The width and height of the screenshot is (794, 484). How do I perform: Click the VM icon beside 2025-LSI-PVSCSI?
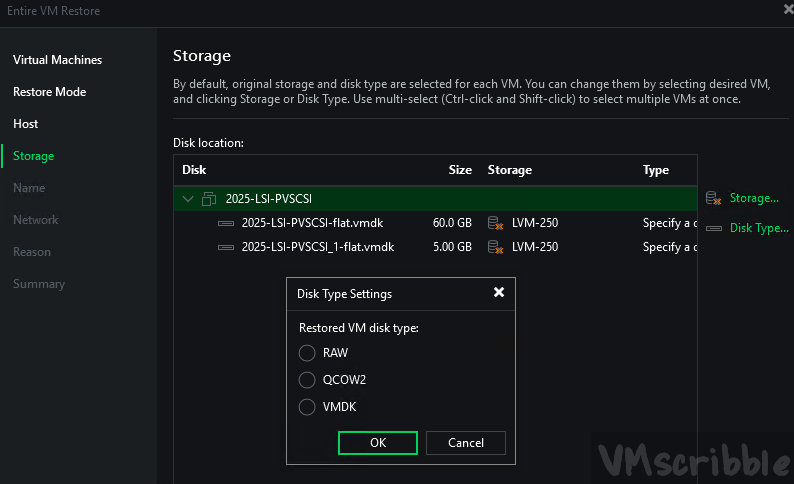coord(209,198)
